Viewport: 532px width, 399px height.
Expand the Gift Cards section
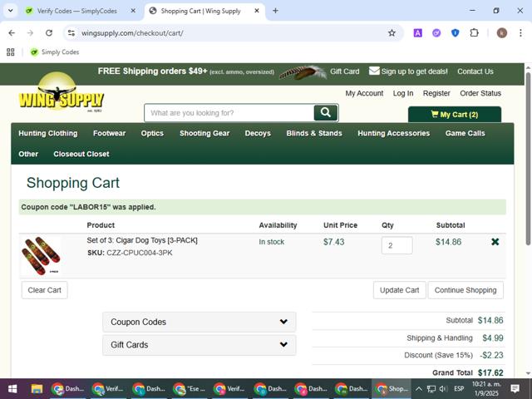pyautogui.click(x=199, y=345)
